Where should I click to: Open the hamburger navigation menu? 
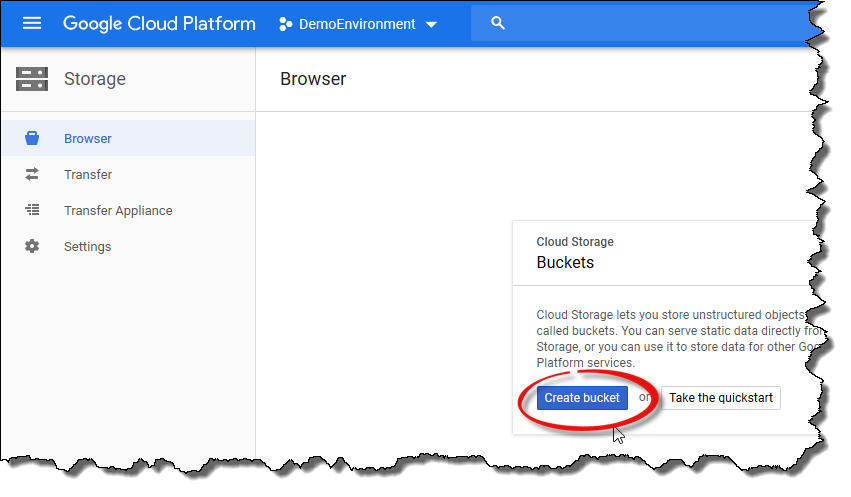[32, 23]
